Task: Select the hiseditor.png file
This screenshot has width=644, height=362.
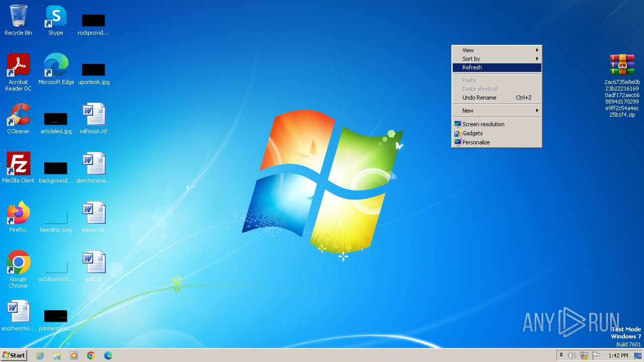Action: coord(56,221)
